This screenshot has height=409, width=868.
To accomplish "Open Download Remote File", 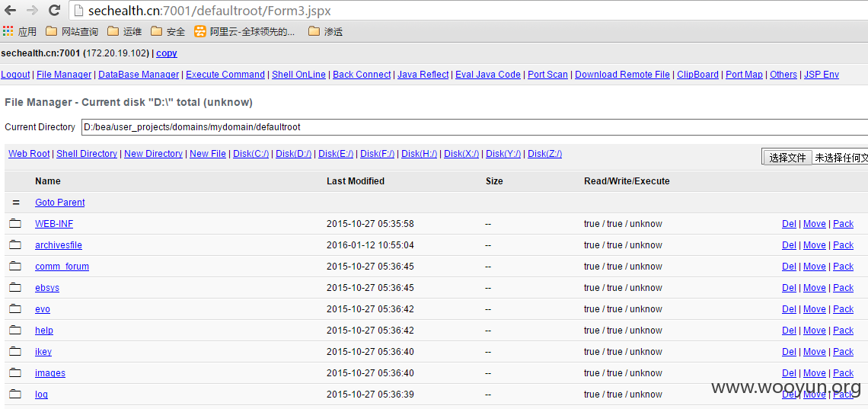I will click(622, 74).
